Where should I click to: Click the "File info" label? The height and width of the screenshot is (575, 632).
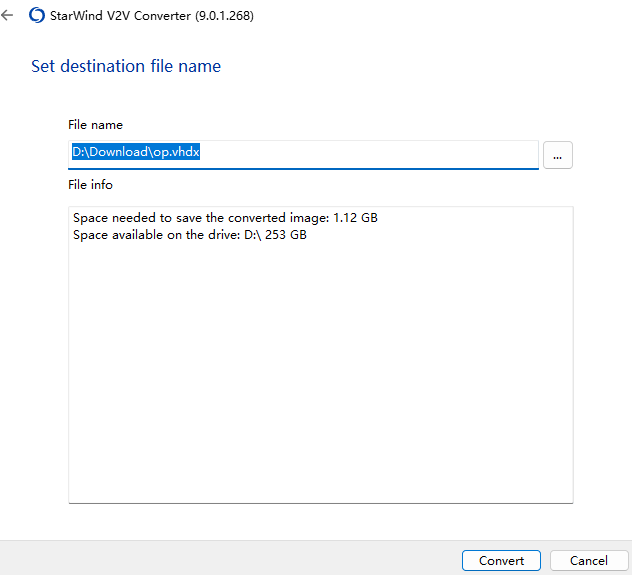(90, 185)
